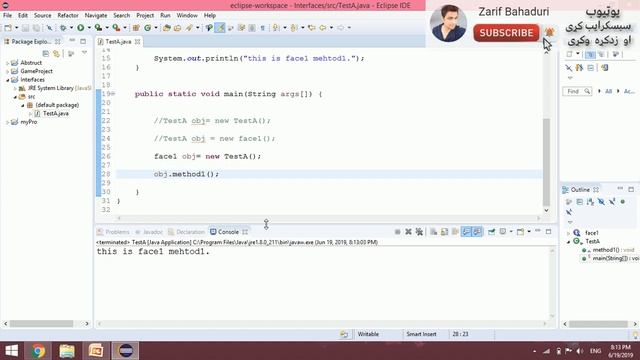Viewport: 640px width, 360px height.
Task: Click the New Java Class icon
Action: [x=147, y=28]
